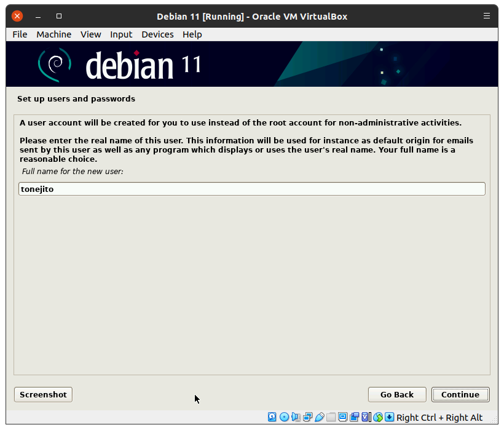This screenshot has height=430, width=504.
Task: Open the Machine menu
Action: pos(53,34)
